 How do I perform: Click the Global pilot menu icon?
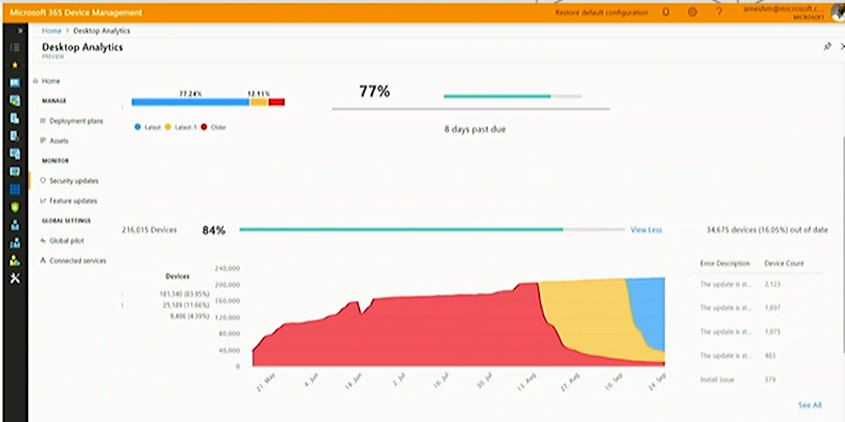[43, 240]
